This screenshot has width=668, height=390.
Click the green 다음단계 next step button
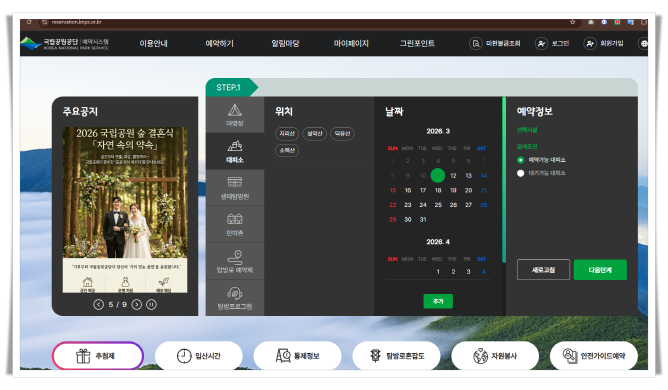click(x=600, y=269)
